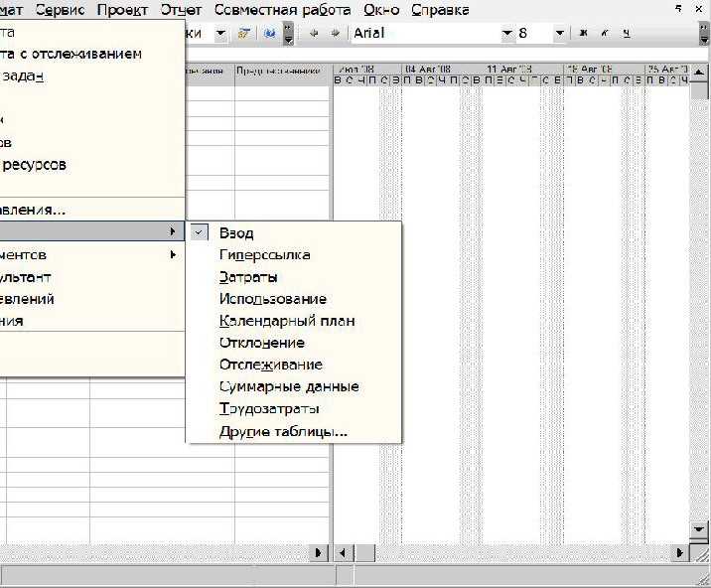Screen dimensions: 711x588
Task: Click the Italic formatting button
Action: pos(604,33)
